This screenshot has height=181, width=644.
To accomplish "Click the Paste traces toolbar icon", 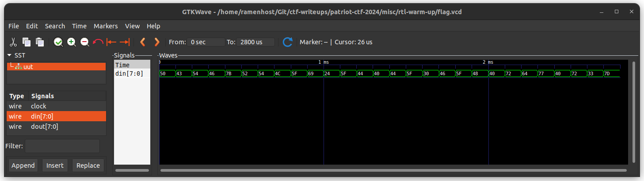I will (x=40, y=42).
